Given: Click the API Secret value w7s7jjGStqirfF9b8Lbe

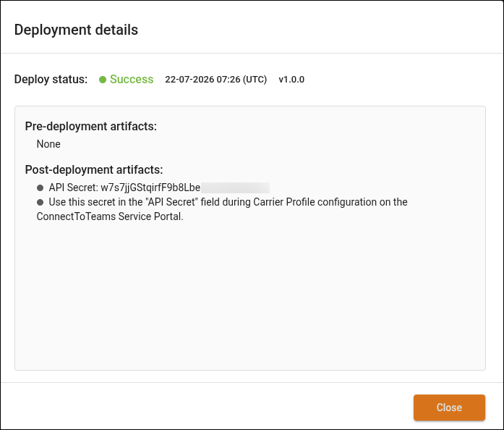Looking at the screenshot, I should pos(150,187).
